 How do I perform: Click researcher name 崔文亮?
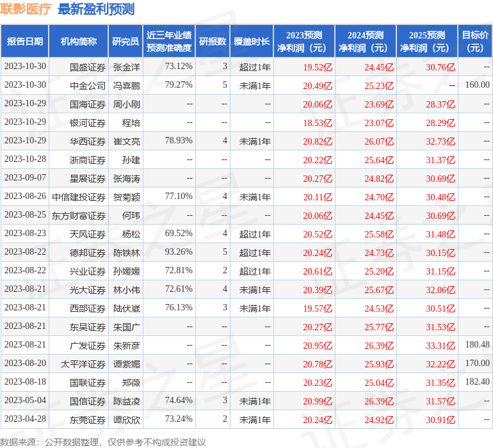pos(126,141)
